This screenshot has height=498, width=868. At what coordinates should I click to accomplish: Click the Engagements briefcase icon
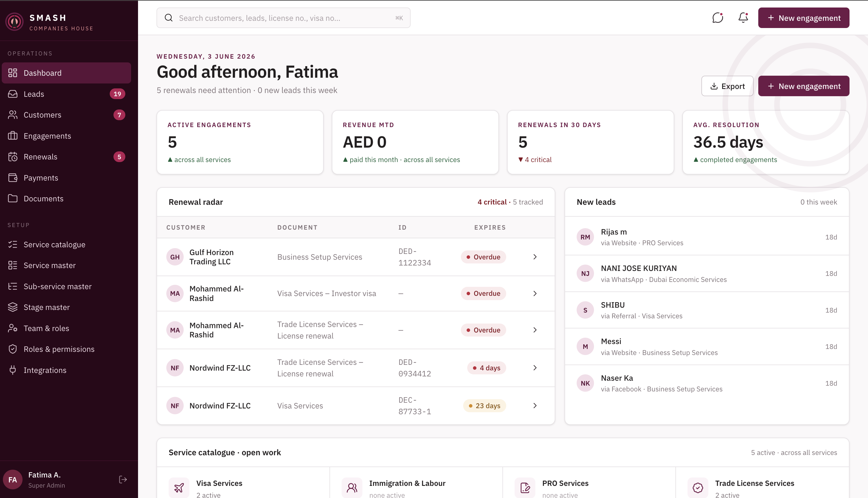pyautogui.click(x=13, y=136)
